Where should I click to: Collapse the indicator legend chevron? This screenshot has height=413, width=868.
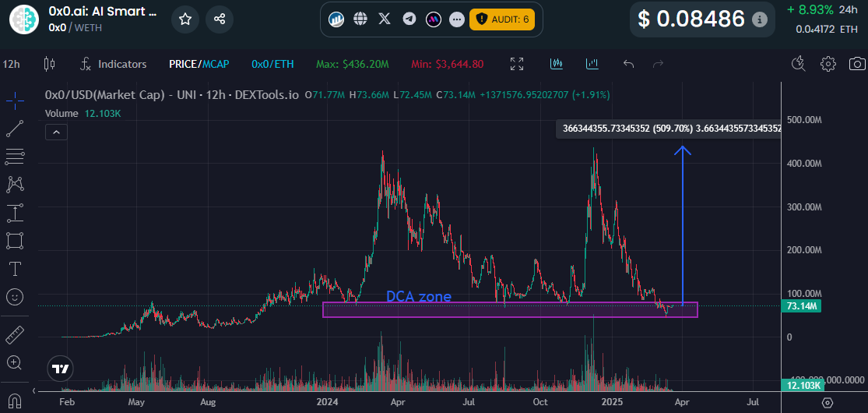click(x=58, y=132)
